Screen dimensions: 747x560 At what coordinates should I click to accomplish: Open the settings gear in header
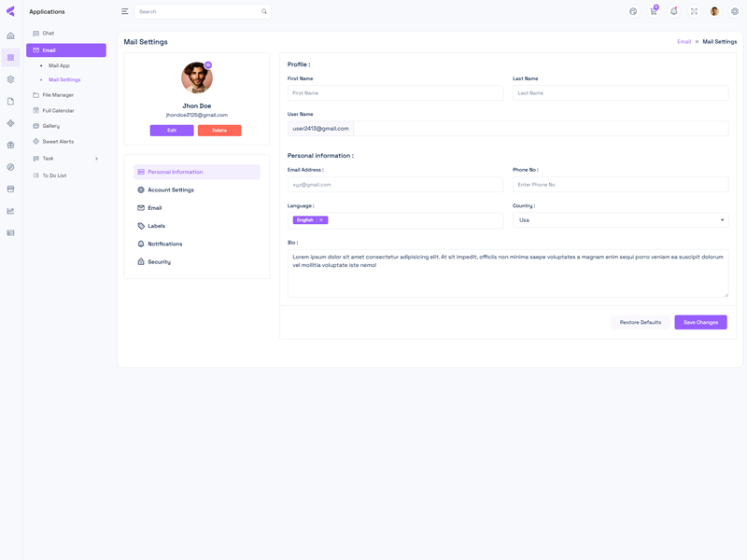(x=735, y=12)
